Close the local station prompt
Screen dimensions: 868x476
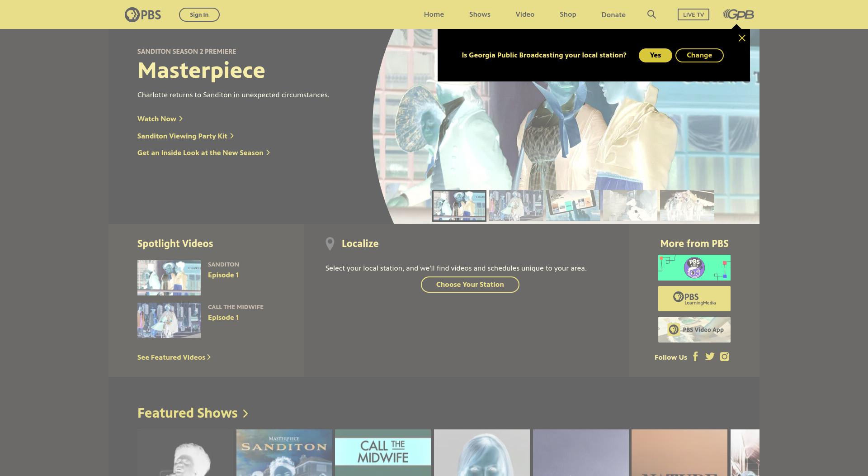[742, 38]
